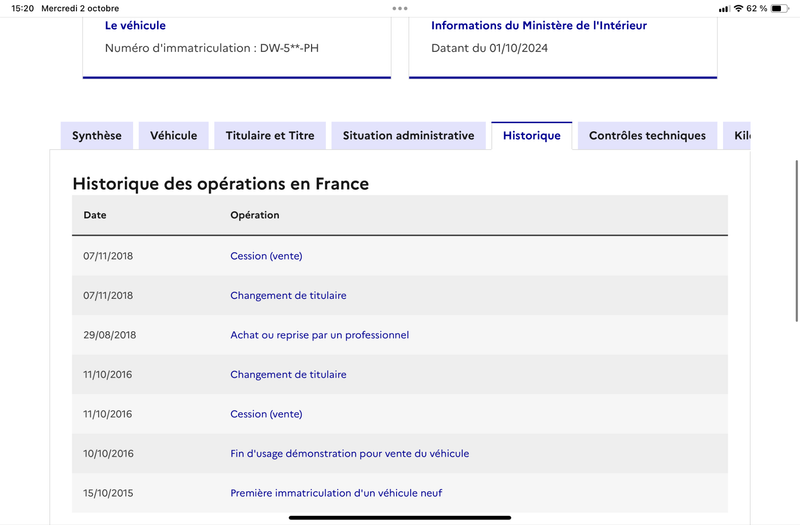Tap the Wi-Fi status icon
800x525 pixels.
pyautogui.click(x=738, y=8)
